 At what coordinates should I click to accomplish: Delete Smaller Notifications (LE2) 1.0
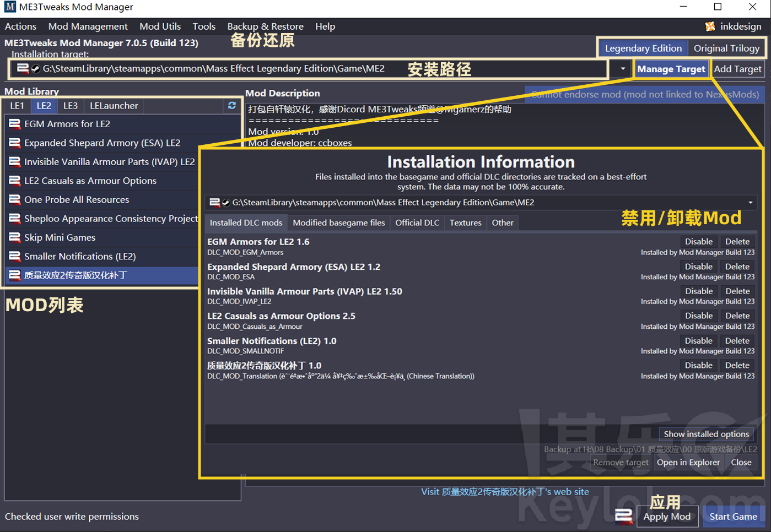[x=737, y=341]
